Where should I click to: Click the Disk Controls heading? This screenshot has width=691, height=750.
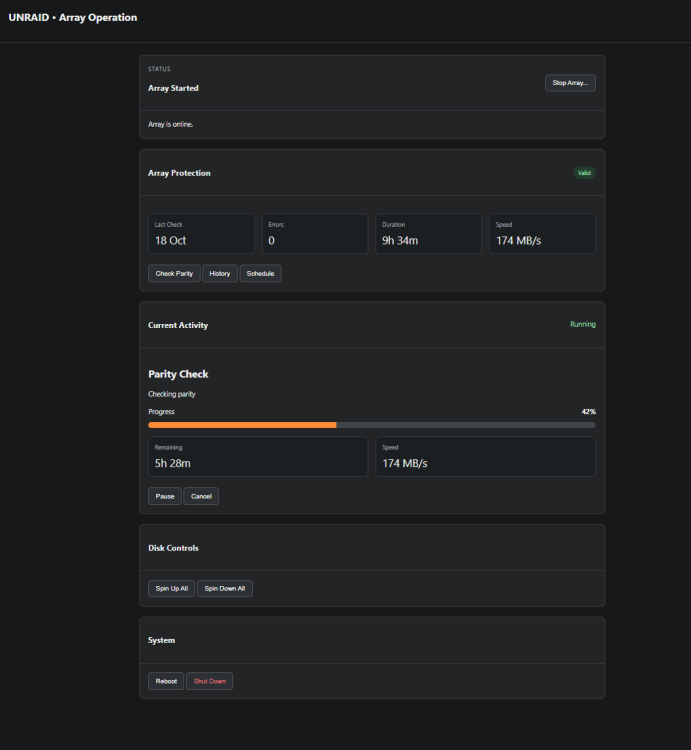pyautogui.click(x=173, y=548)
